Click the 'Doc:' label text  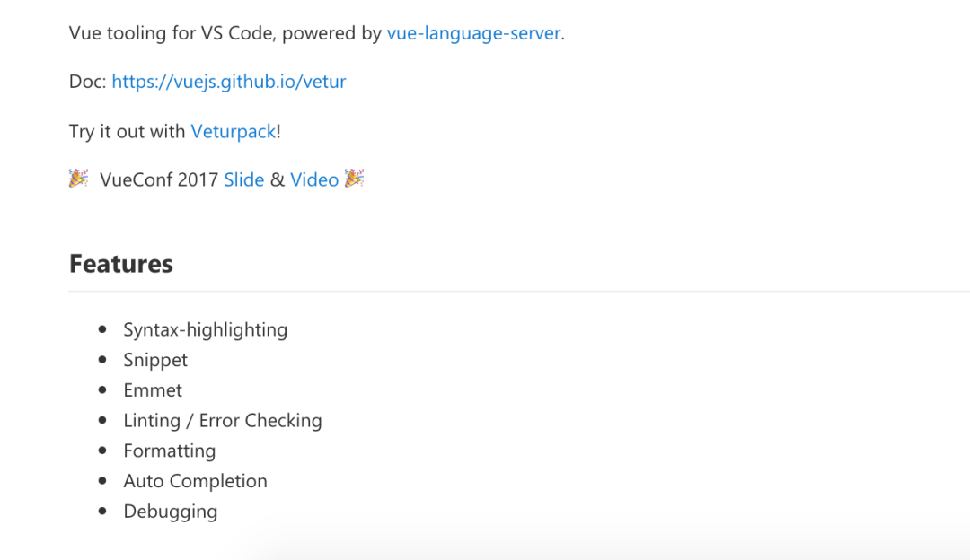coord(87,83)
